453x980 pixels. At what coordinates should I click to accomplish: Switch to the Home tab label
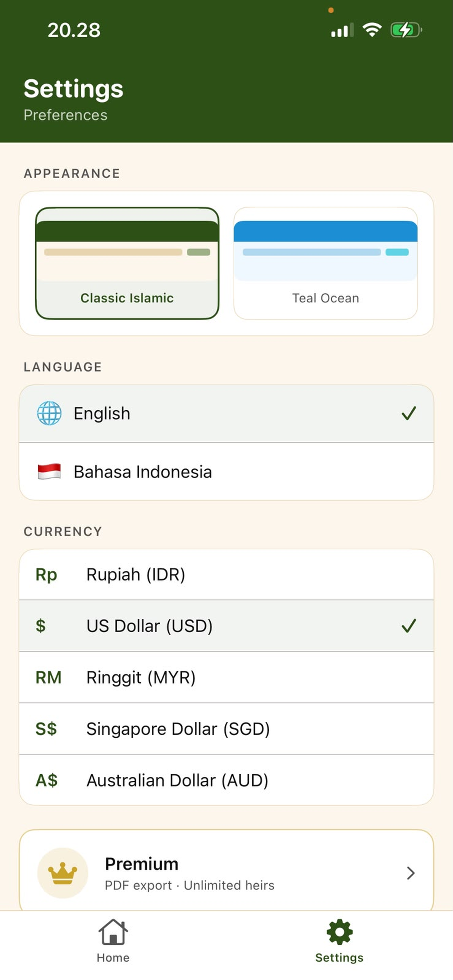(x=113, y=957)
